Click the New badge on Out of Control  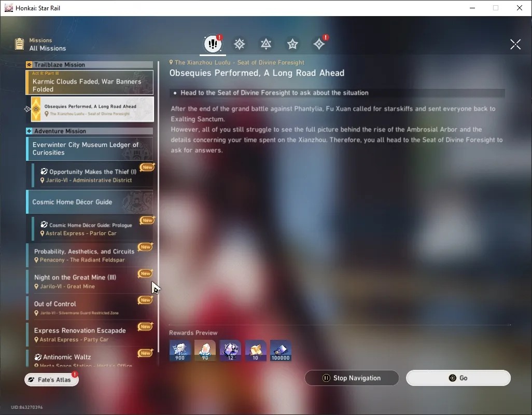(146, 300)
